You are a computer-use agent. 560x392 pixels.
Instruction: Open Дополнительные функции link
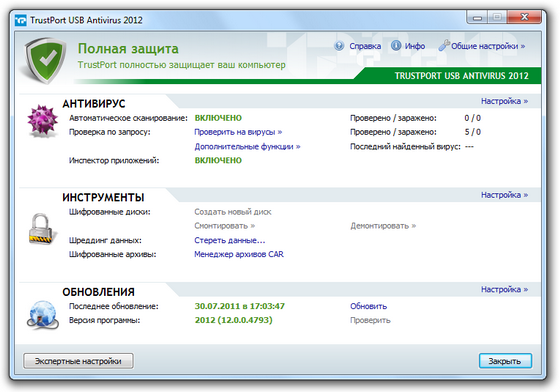[247, 146]
